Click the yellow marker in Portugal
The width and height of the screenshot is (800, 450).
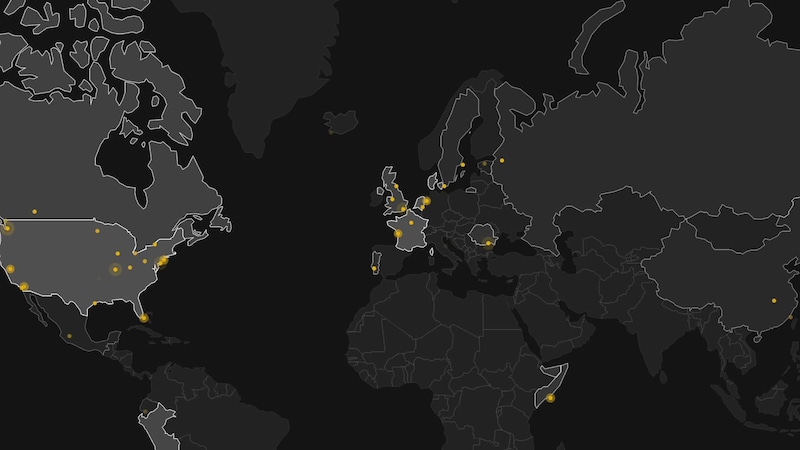coord(375,268)
